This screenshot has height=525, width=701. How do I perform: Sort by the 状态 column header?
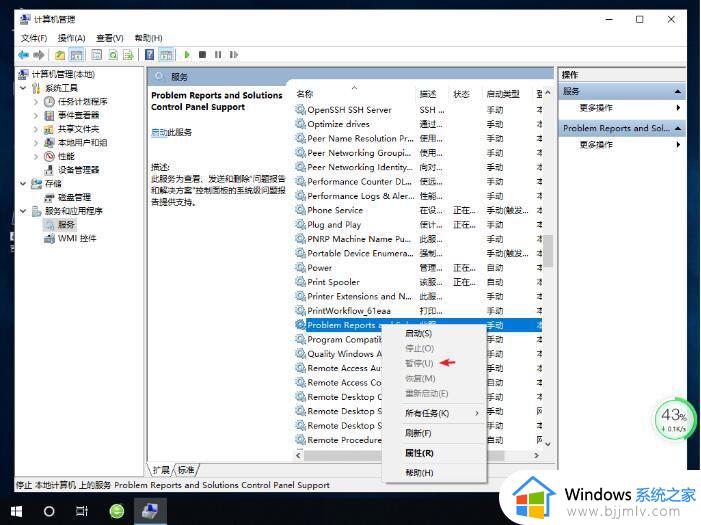(x=461, y=94)
